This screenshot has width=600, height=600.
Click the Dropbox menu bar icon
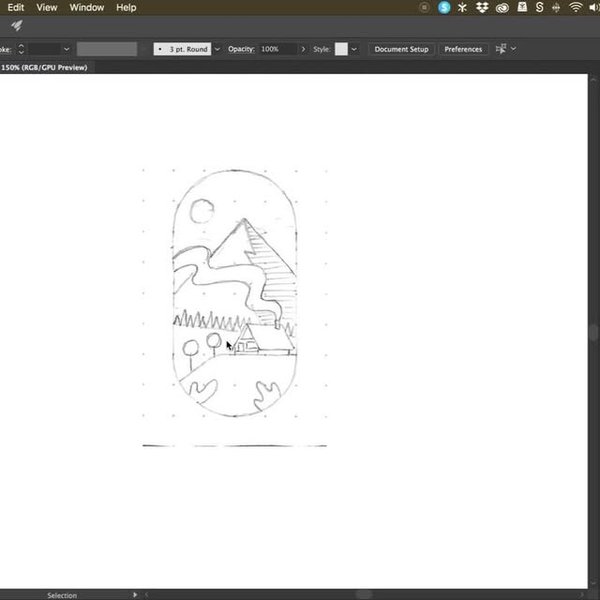click(x=482, y=7)
